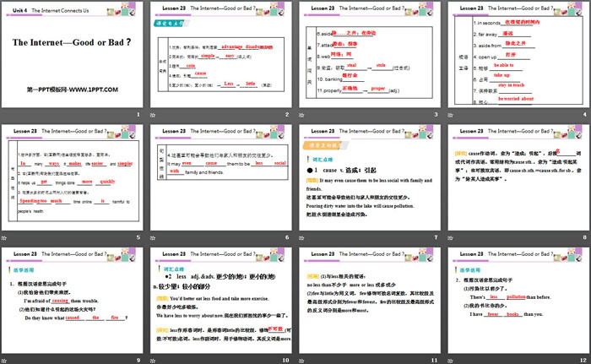Select slide 8 explaining the cause verb
Viewport: 591px width, 364px height.
click(x=517, y=177)
